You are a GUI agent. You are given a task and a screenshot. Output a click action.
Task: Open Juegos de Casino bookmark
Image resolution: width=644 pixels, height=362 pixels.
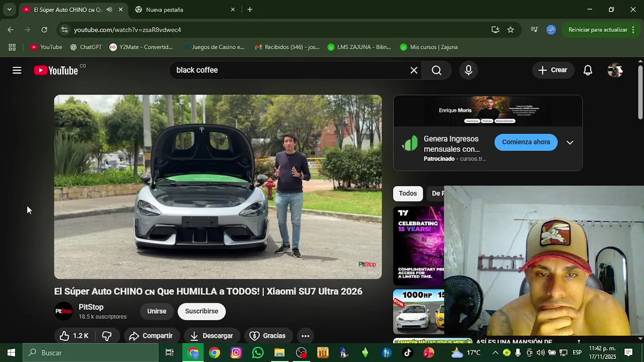213,47
